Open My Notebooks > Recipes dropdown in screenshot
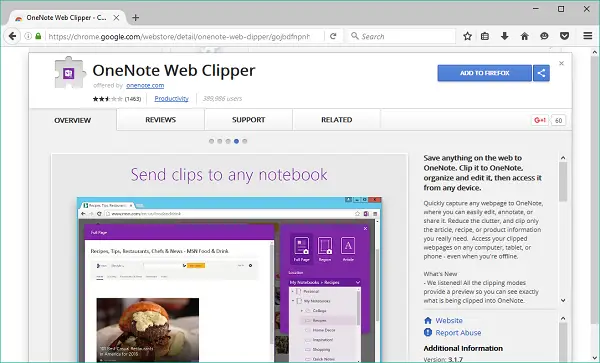Viewport: 600px width, 363px height. point(325,282)
